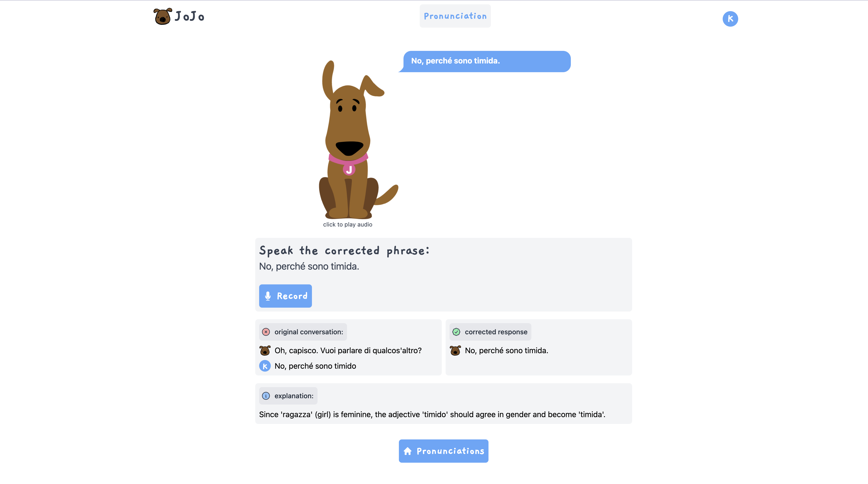Click the microphone icon on Record button
Viewport: 868px width, 484px height.
[268, 296]
